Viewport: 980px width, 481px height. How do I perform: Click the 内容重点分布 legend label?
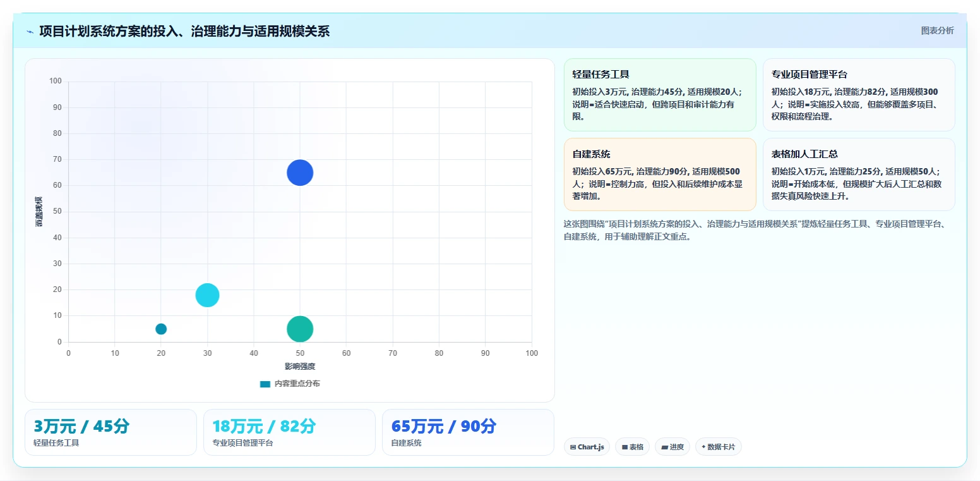297,384
